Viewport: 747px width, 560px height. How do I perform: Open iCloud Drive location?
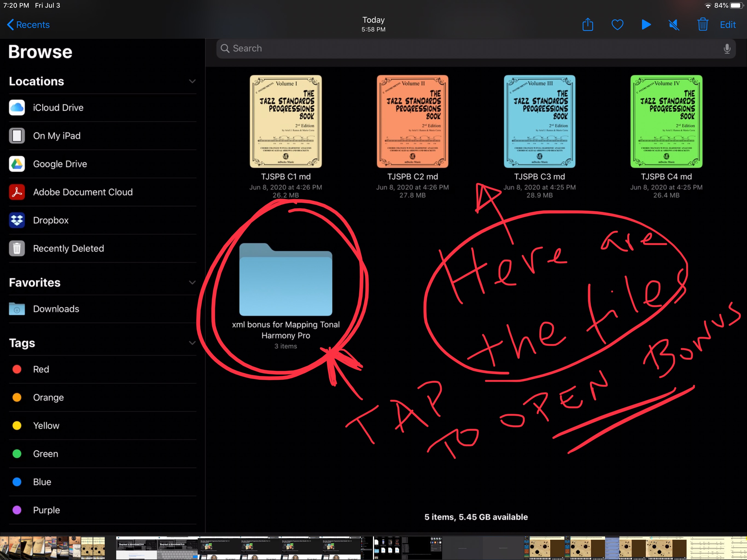tap(103, 108)
